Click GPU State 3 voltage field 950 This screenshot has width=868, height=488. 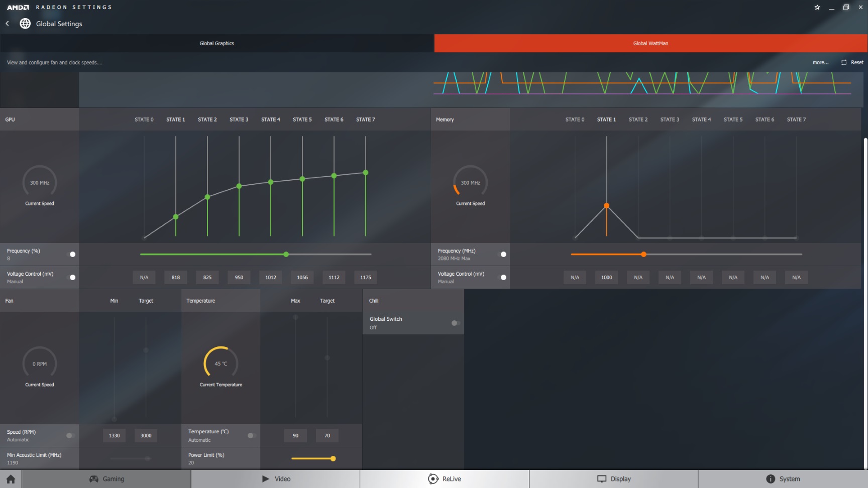click(x=239, y=277)
